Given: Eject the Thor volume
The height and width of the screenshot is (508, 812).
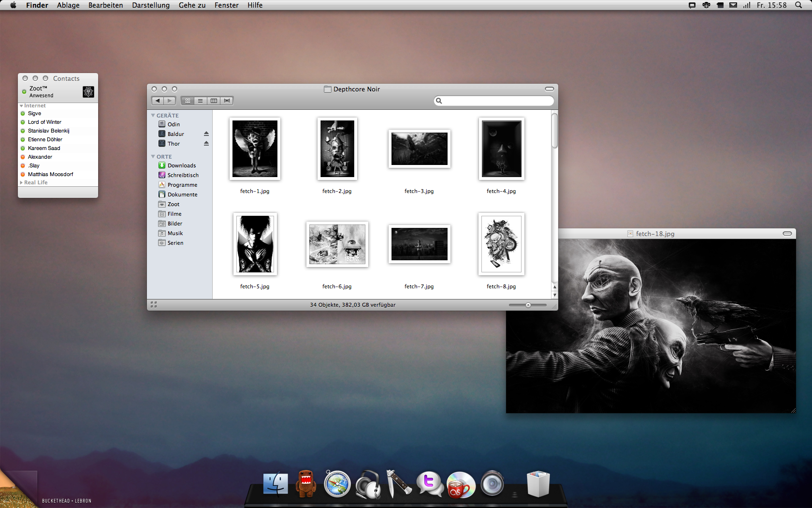Looking at the screenshot, I should [206, 144].
